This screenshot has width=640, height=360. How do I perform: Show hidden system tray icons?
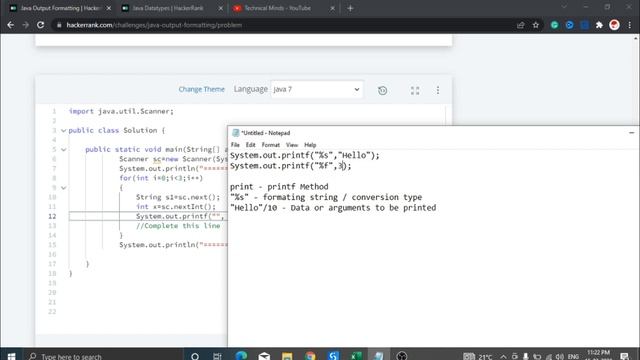pos(503,357)
